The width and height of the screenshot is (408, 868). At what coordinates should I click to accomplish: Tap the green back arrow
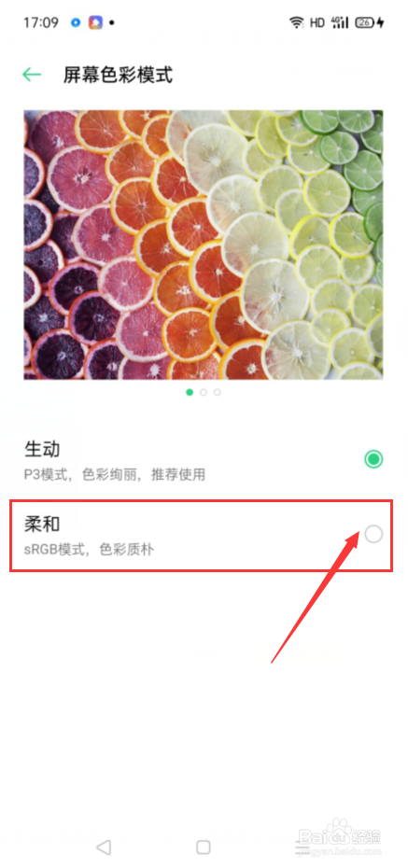coord(32,75)
